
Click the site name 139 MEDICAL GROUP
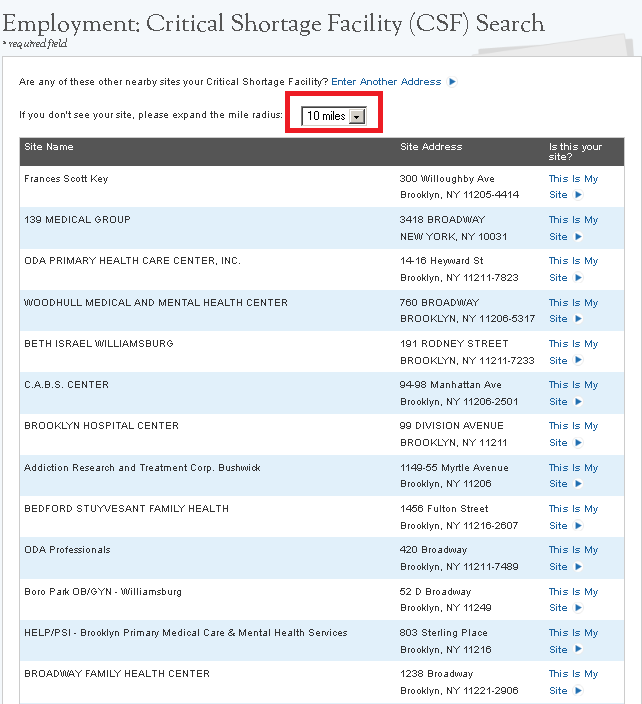77,220
